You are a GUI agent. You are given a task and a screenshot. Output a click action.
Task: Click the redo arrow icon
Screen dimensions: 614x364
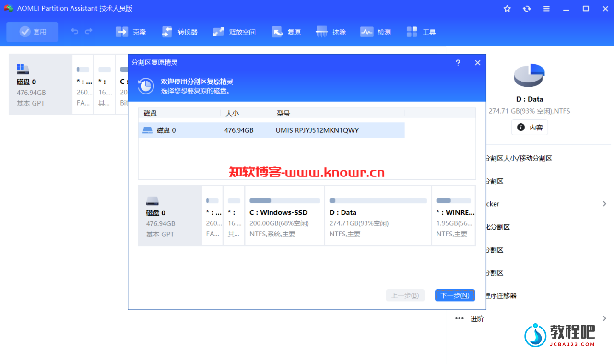pyautogui.click(x=89, y=32)
